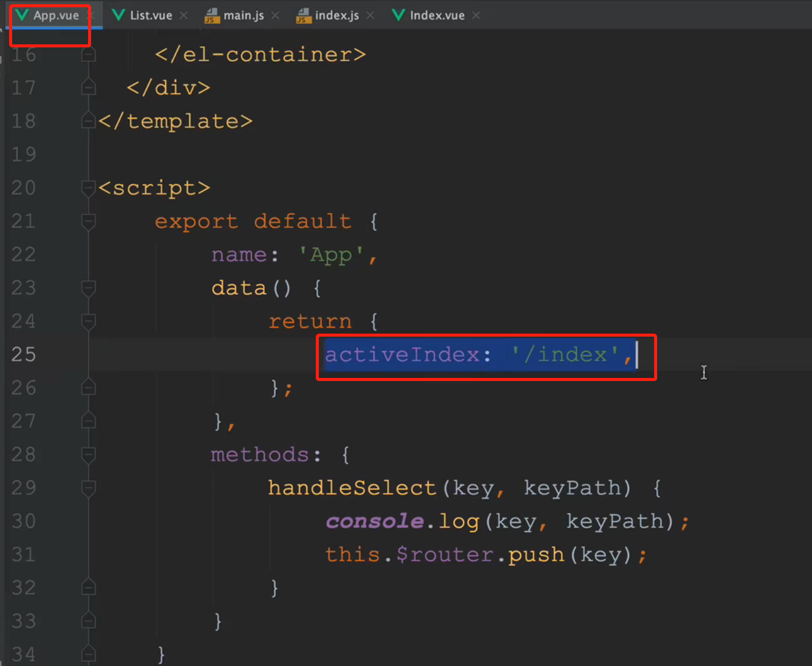Toggle the fold end marker on line 26
The height and width of the screenshot is (666, 812).
[89, 388]
